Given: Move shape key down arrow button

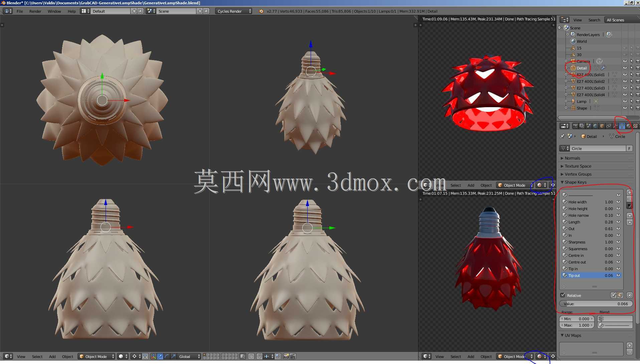Looking at the screenshot, I should (x=629, y=222).
